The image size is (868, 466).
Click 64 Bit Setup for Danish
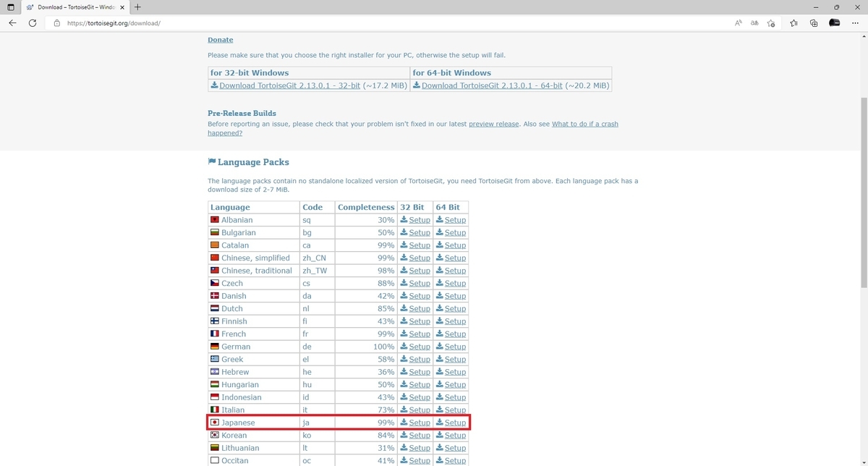point(451,296)
